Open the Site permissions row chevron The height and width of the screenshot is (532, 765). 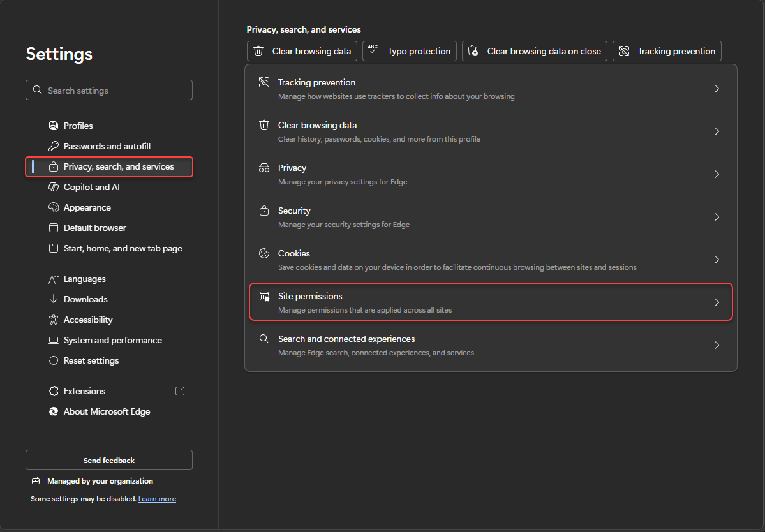(x=717, y=302)
